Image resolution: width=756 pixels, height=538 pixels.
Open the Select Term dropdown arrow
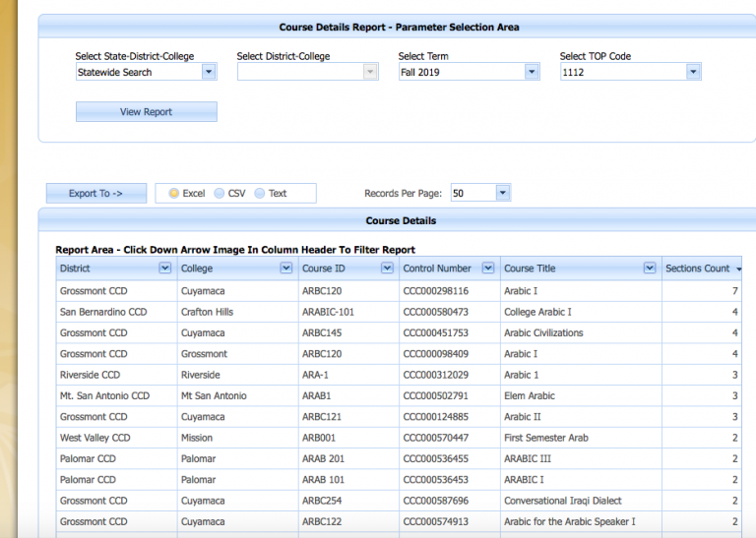point(532,72)
